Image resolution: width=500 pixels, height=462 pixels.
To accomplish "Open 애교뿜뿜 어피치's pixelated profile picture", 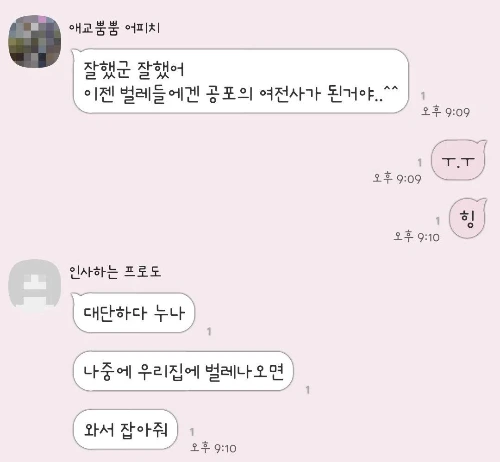I will point(35,41).
